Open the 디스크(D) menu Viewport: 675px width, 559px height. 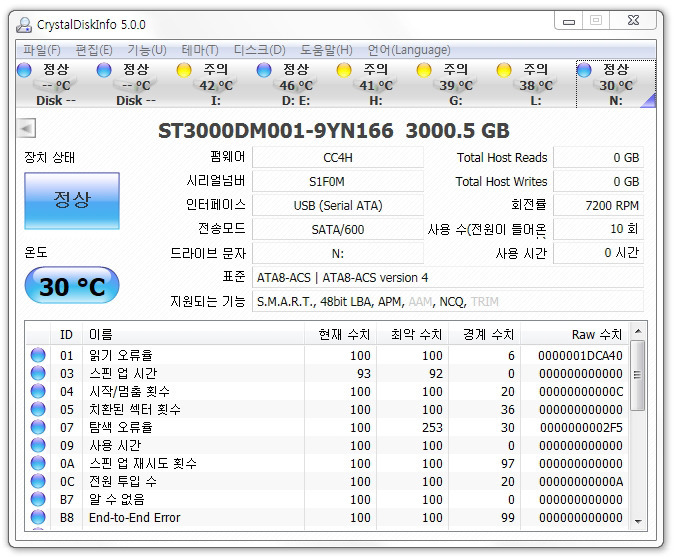[260, 50]
